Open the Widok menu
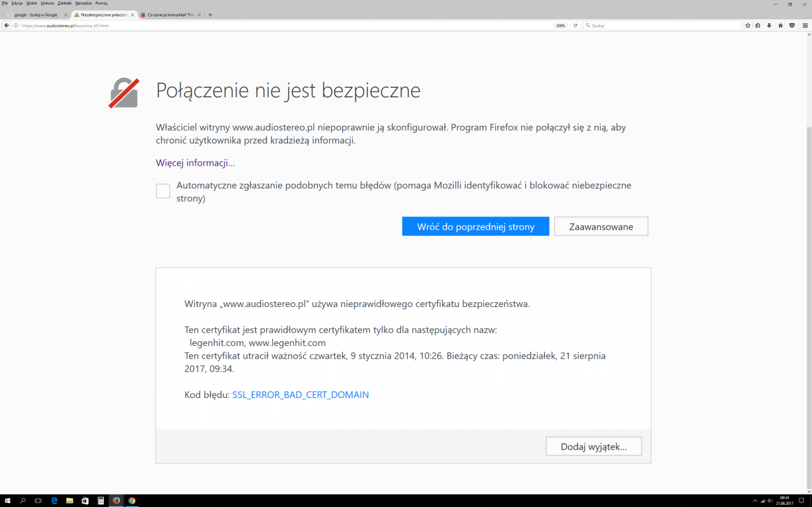Viewport: 812px width, 507px height. pos(32,3)
